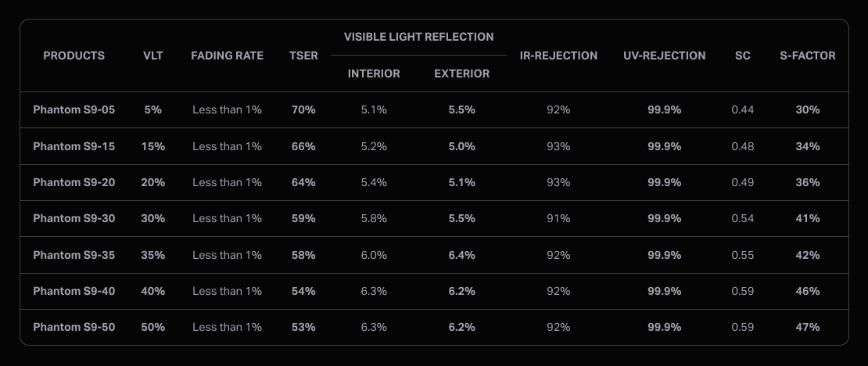868x366 pixels.
Task: Click the 70% TSER value for S9-05
Action: (x=303, y=109)
